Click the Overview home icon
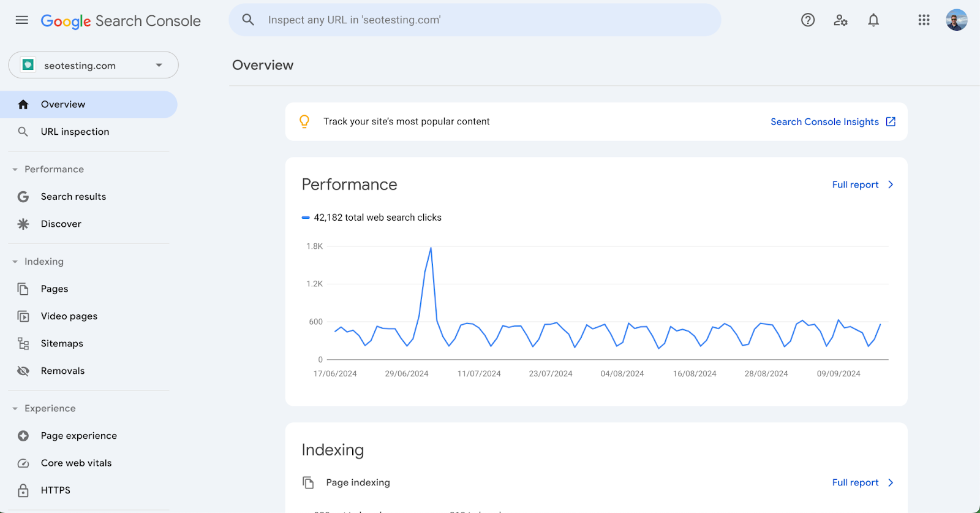980x513 pixels. click(x=23, y=105)
